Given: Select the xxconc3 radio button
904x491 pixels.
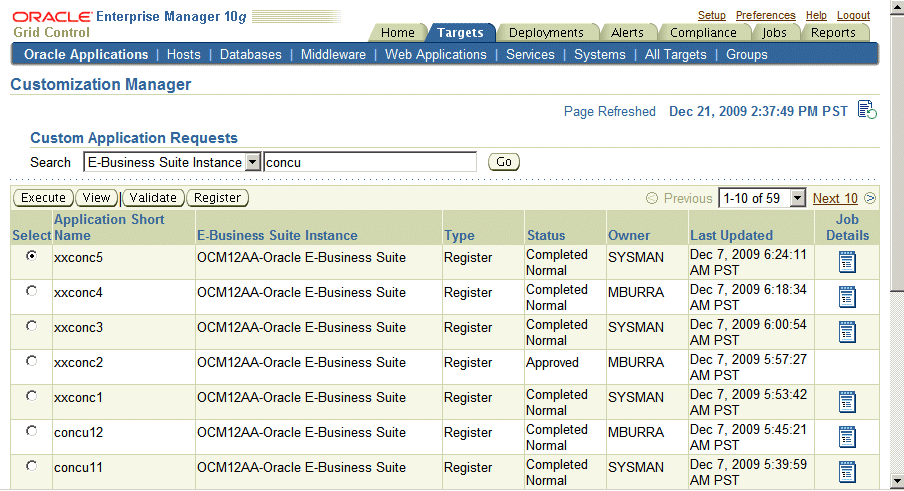Looking at the screenshot, I should 32,326.
